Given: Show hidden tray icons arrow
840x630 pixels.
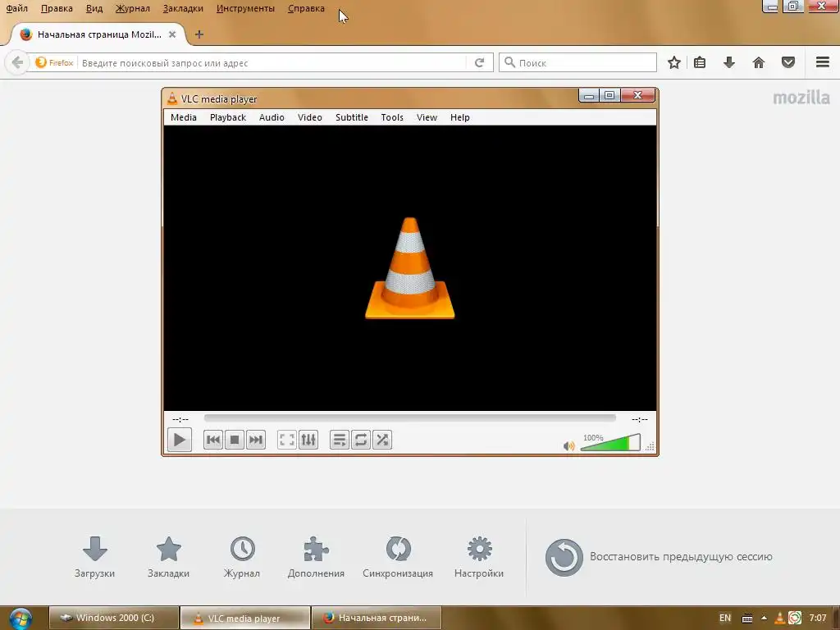Looking at the screenshot, I should coord(764,618).
